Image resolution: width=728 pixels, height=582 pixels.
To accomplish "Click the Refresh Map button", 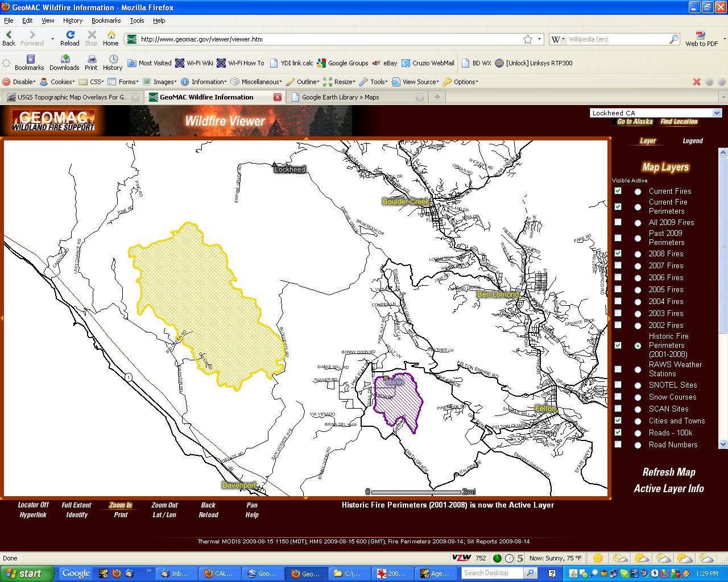I will click(x=668, y=472).
